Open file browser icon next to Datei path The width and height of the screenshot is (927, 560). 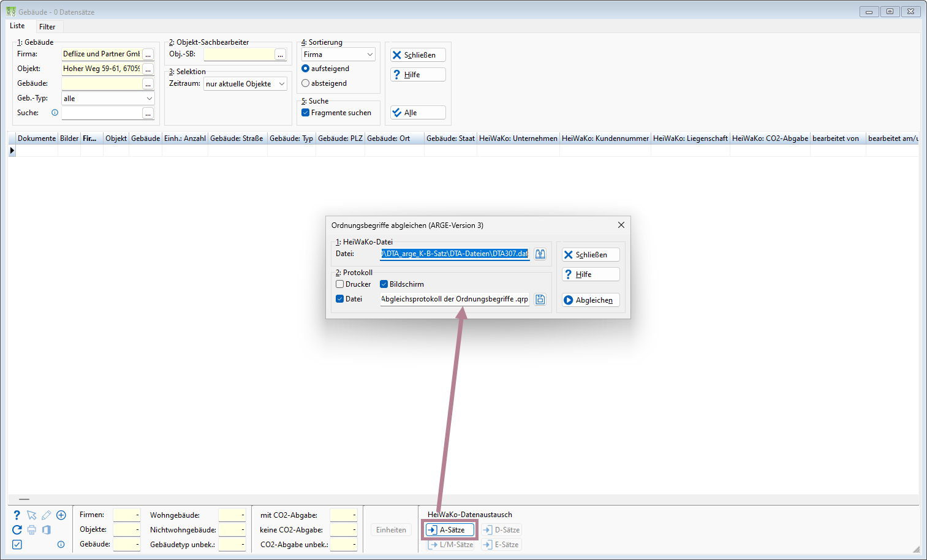click(540, 254)
